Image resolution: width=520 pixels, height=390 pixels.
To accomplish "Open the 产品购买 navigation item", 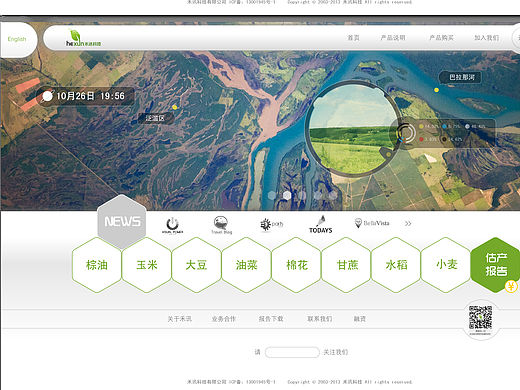I will point(441,38).
